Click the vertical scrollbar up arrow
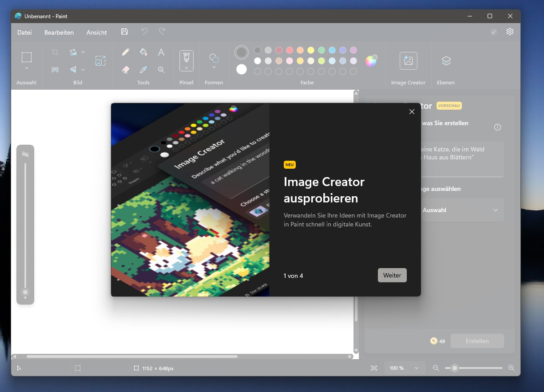Image resolution: width=544 pixels, height=392 pixels. point(356,93)
